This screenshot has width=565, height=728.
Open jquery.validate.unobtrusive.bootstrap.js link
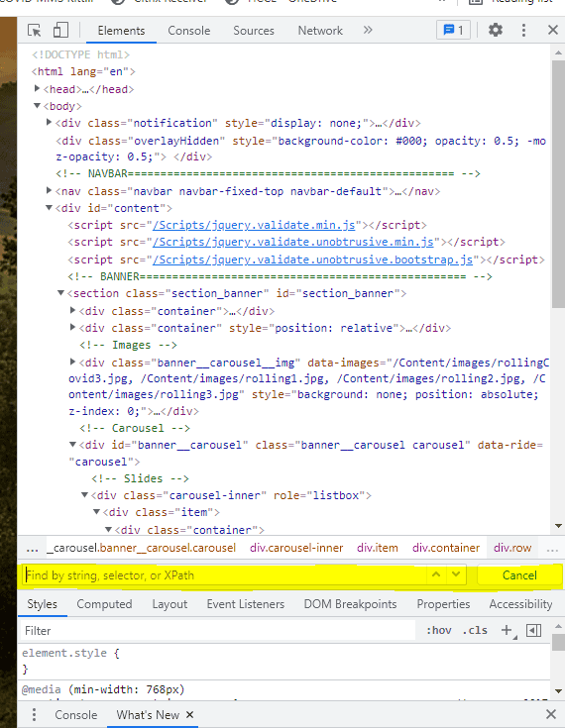tap(312, 260)
